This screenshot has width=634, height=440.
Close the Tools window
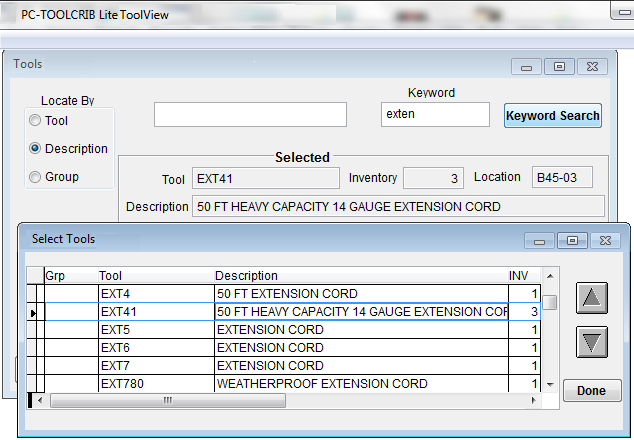pos(592,67)
